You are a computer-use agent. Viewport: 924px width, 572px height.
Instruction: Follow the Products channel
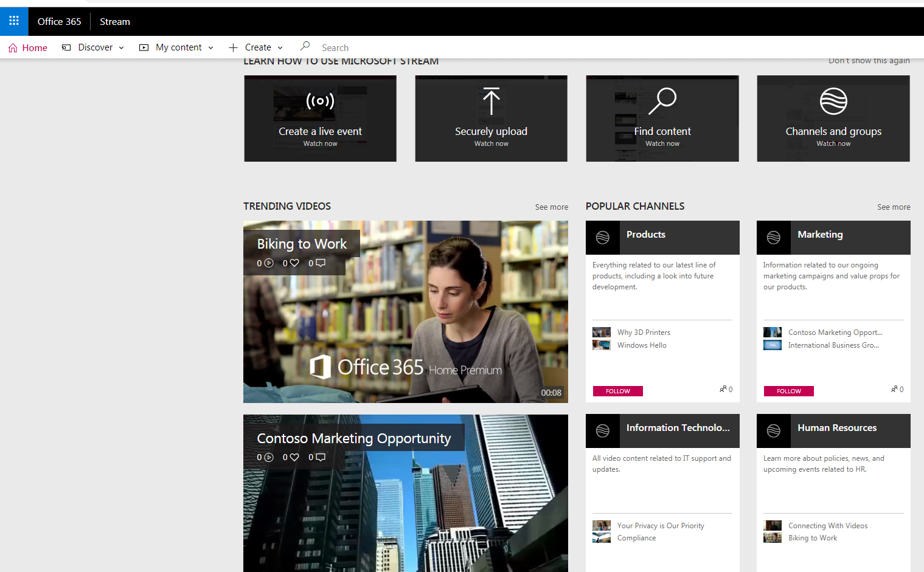pos(617,391)
